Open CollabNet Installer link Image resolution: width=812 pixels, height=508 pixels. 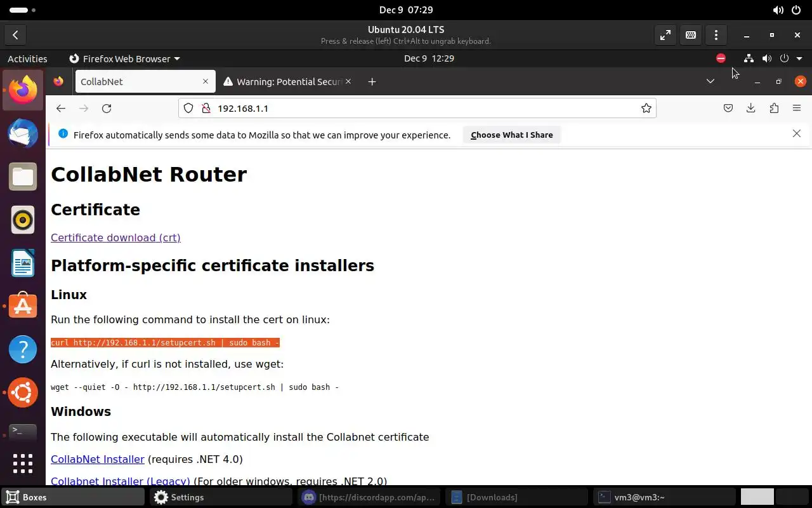[x=98, y=459]
